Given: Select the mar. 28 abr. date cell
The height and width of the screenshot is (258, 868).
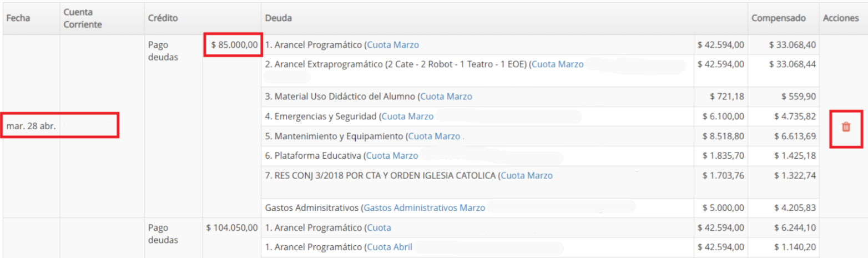Looking at the screenshot, I should coord(31,127).
